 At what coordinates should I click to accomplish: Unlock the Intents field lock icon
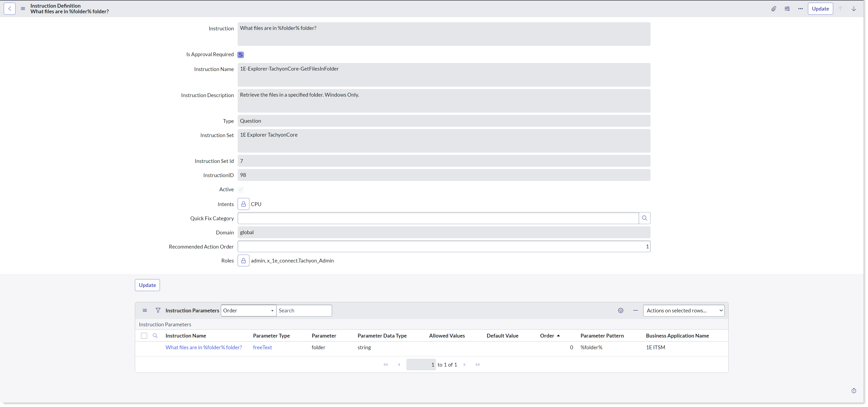pyautogui.click(x=243, y=204)
